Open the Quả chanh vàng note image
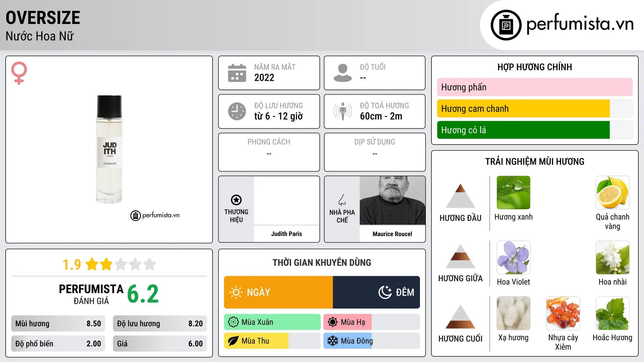This screenshot has height=362, width=644. click(613, 193)
